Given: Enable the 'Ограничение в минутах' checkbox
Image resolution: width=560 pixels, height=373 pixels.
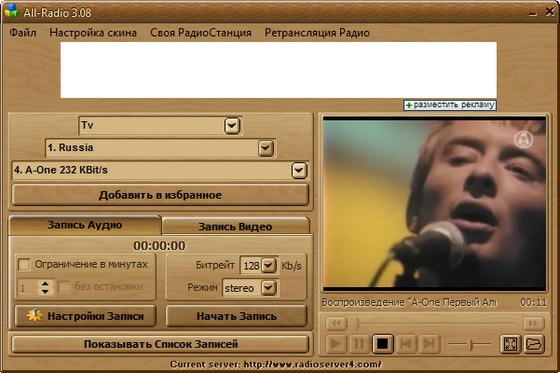Looking at the screenshot, I should (24, 265).
